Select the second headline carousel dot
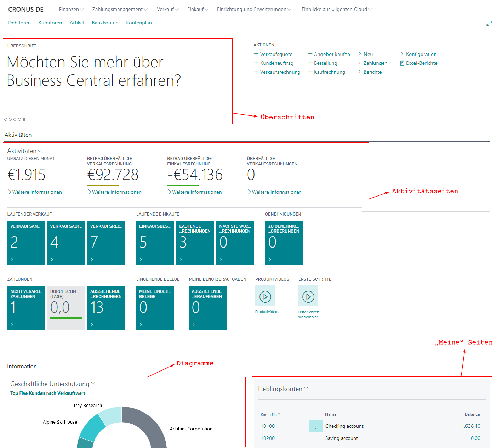 10,119
